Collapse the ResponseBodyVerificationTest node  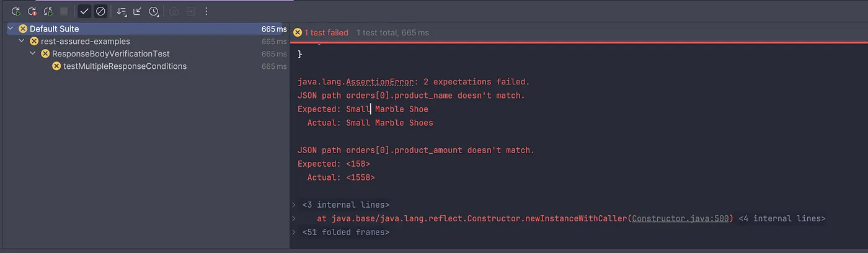point(33,54)
